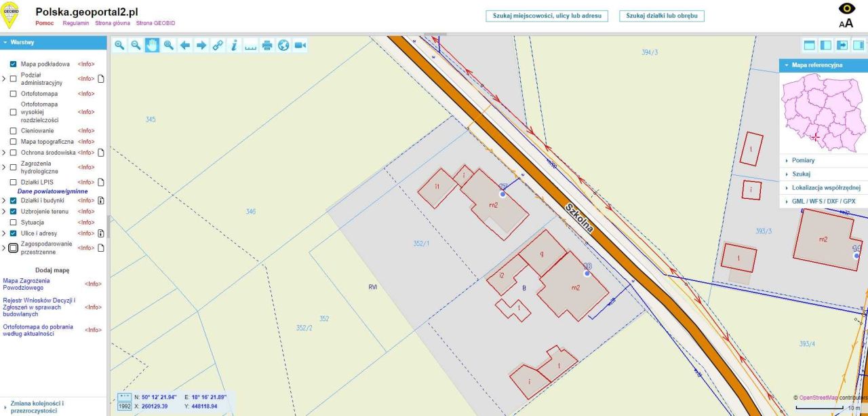868x416 pixels.
Task: Open document icon for Podział administracyjny
Action: [101, 79]
